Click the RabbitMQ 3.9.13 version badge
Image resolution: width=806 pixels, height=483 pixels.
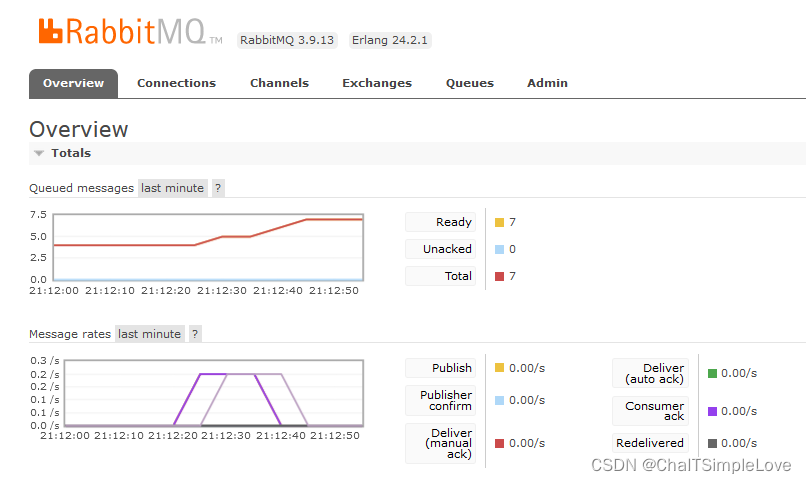point(287,40)
